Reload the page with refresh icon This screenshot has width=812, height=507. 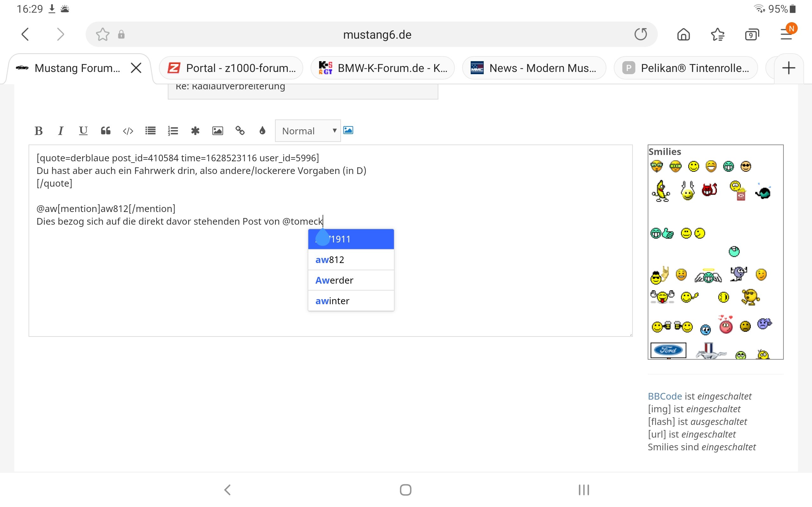tap(640, 34)
